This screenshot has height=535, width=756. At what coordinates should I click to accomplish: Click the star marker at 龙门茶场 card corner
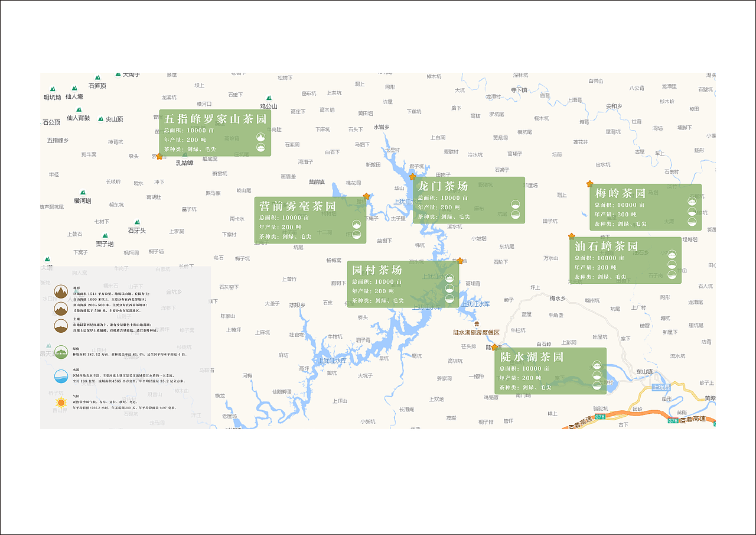412,176
